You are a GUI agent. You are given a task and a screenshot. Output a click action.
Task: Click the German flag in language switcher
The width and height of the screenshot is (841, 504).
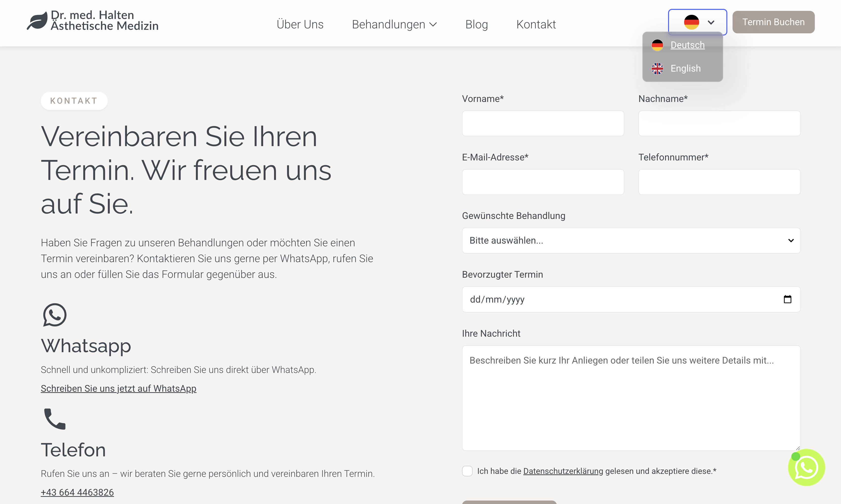[691, 22]
